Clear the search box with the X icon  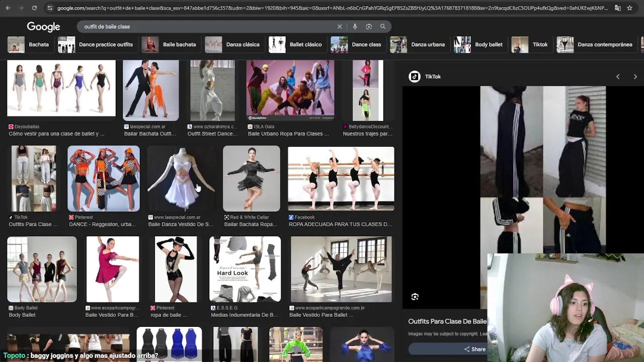pos(340,27)
